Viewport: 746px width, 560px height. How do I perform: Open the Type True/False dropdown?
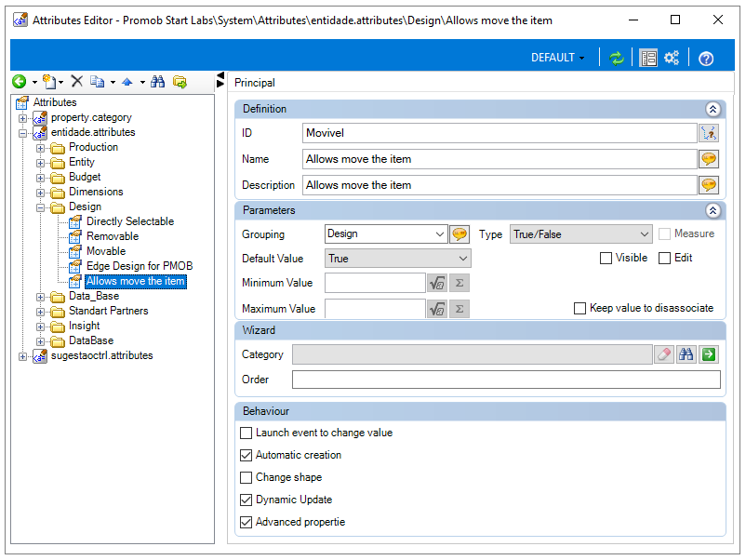(x=580, y=234)
